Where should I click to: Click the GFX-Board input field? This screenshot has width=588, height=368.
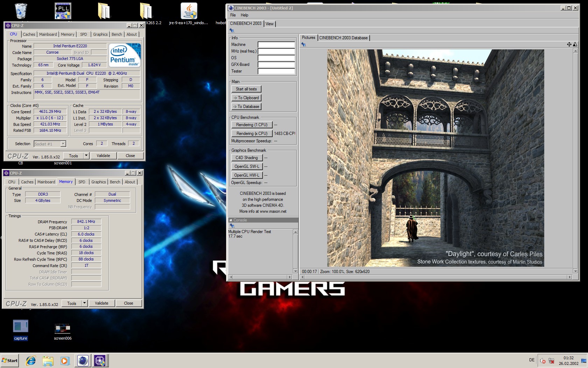pyautogui.click(x=276, y=64)
